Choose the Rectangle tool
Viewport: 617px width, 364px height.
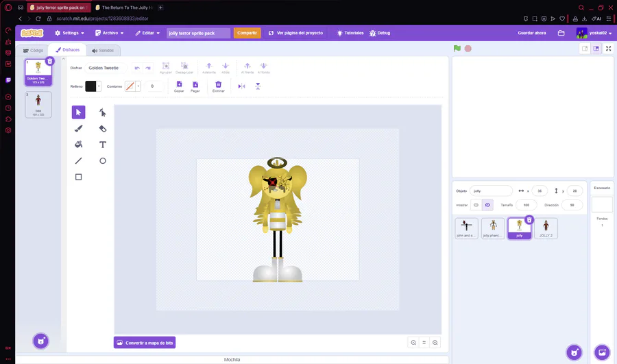tap(79, 177)
